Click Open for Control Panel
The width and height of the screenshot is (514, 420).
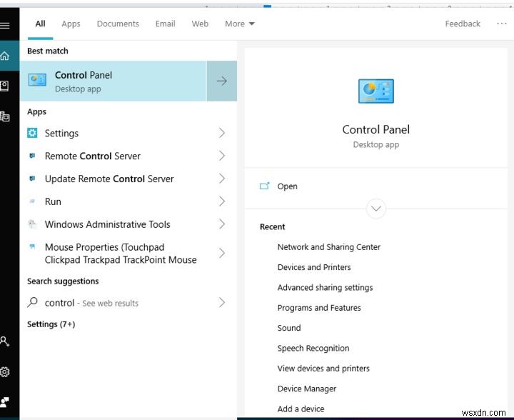point(287,186)
